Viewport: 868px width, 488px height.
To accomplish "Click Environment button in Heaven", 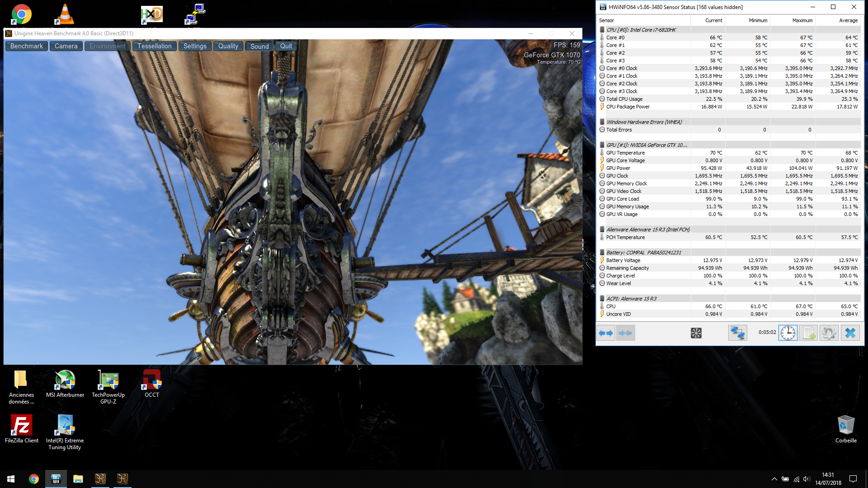I will click(108, 46).
